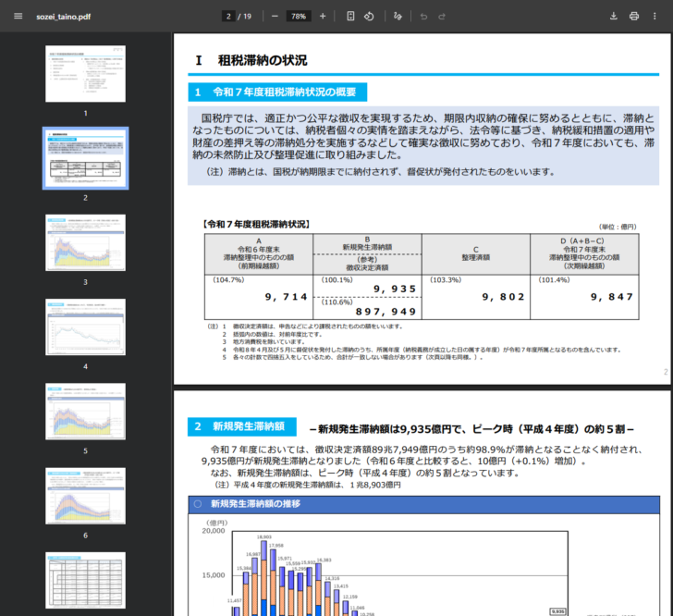Open page 7 table thumbnail

point(85,580)
